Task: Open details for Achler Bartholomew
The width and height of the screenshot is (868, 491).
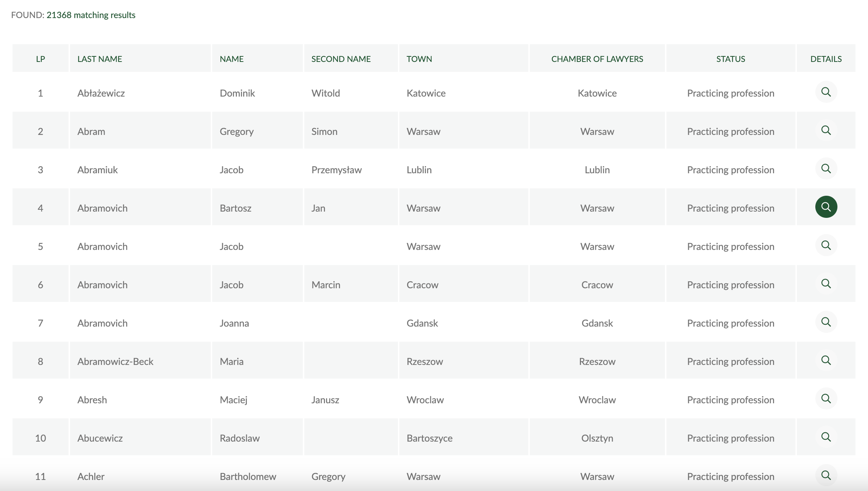Action: click(826, 475)
